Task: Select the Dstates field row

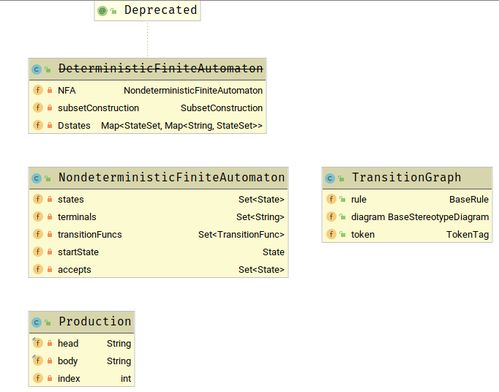Action: click(x=147, y=126)
